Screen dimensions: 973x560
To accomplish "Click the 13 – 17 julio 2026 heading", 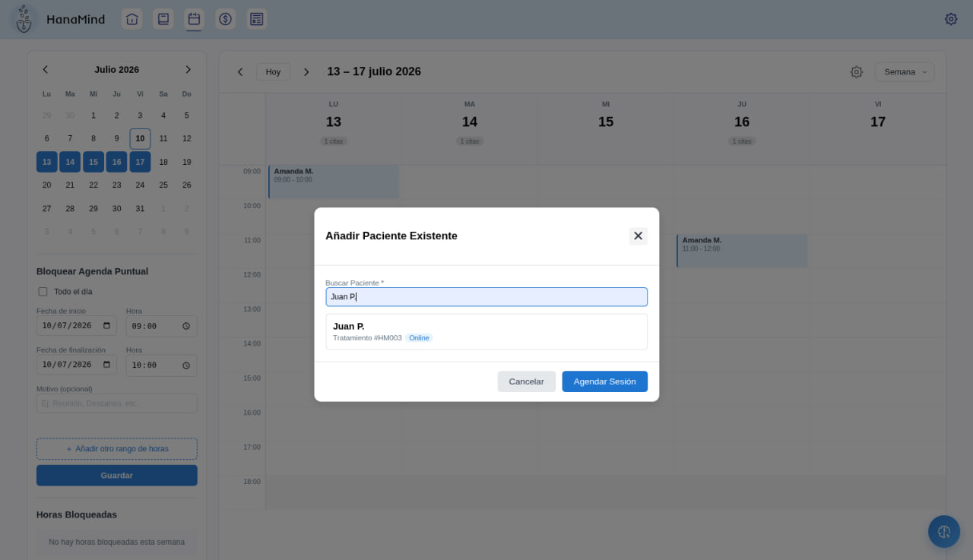I will (x=374, y=71).
